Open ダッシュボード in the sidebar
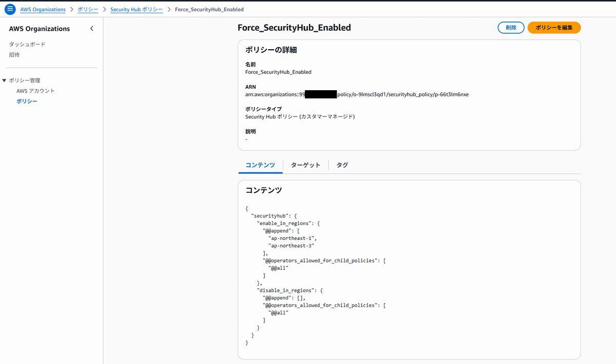Screen dimensions: 616x364 (27, 45)
